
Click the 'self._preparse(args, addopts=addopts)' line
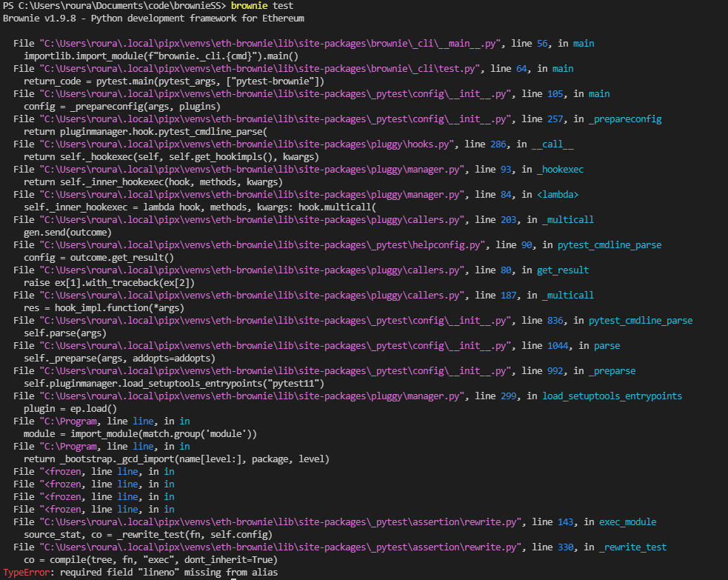point(120,358)
